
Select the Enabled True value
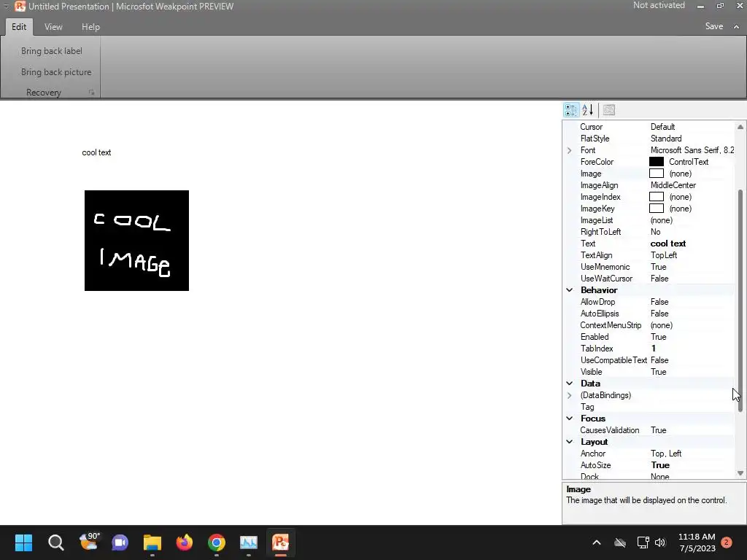[659, 337]
